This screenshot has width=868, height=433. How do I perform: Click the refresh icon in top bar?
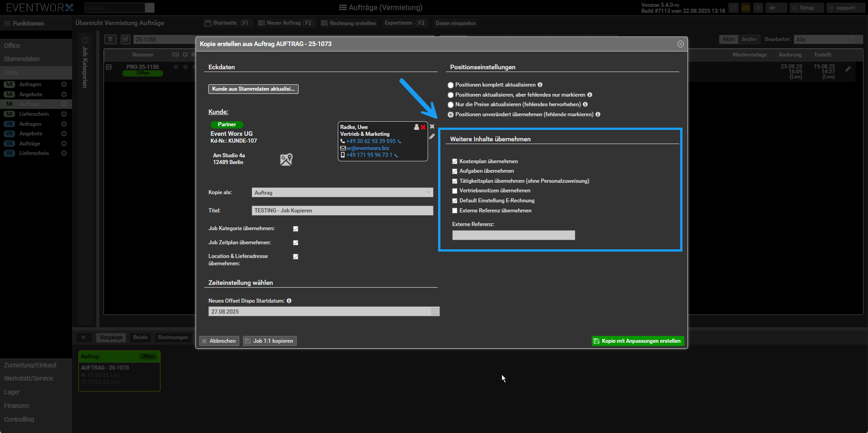click(733, 8)
